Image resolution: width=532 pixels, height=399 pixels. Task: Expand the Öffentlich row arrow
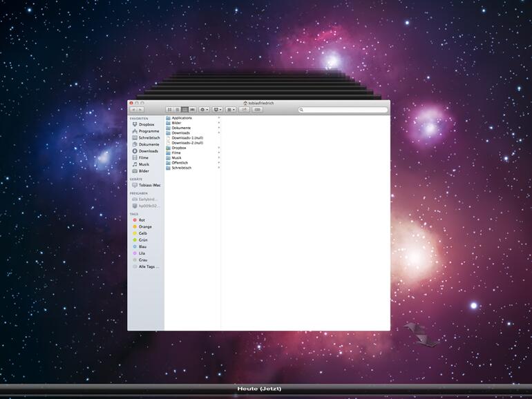pyautogui.click(x=219, y=163)
